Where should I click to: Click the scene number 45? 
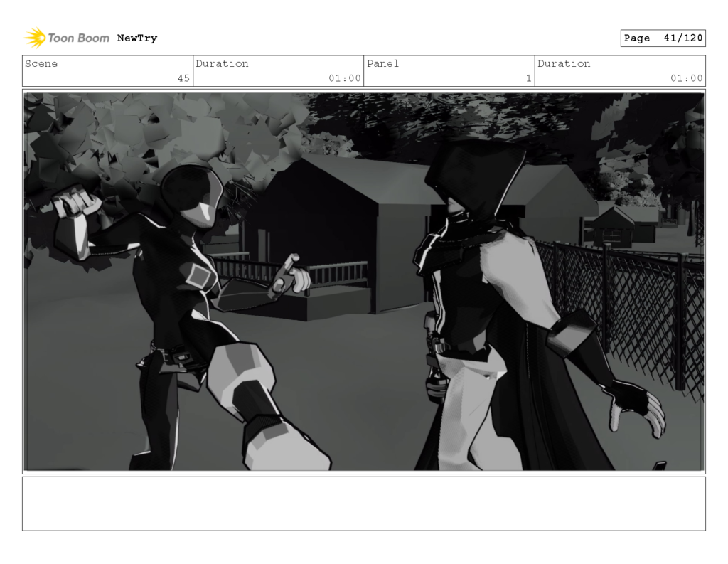click(183, 78)
